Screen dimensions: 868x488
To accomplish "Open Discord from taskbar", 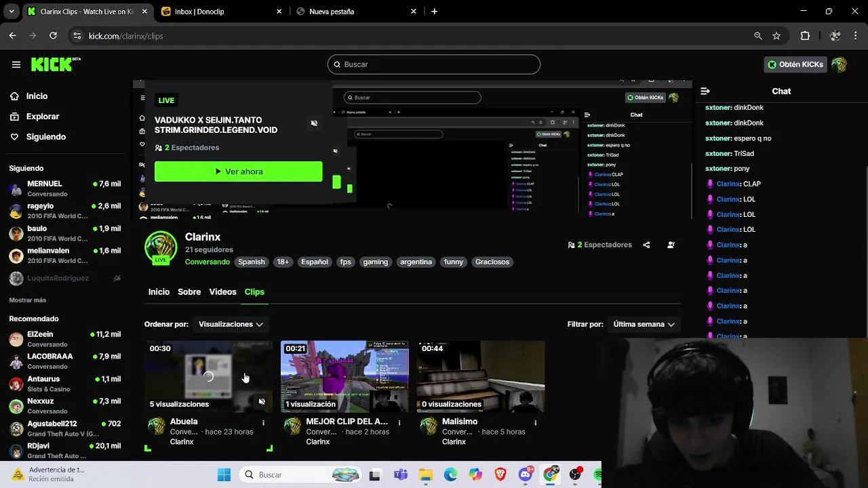I will [x=525, y=474].
